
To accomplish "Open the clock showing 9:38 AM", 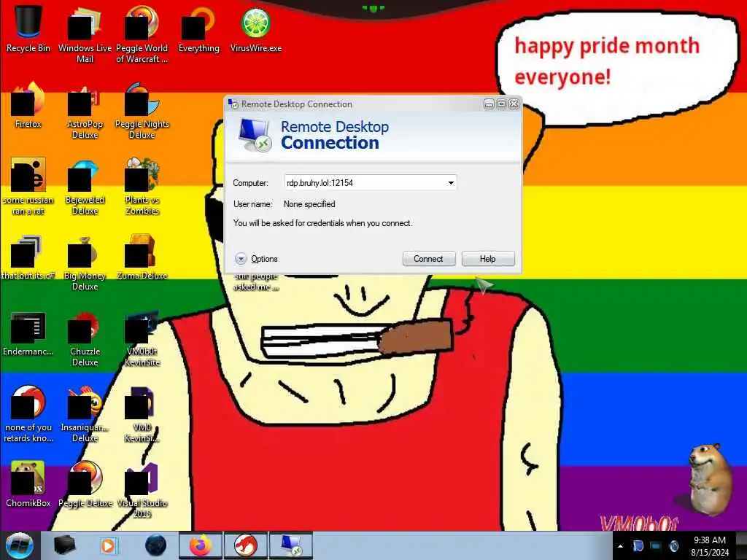I will [x=710, y=546].
